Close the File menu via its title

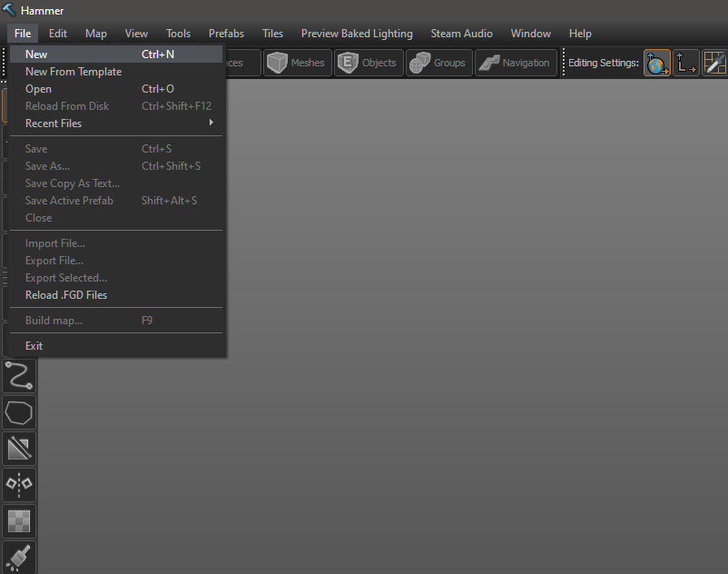[x=23, y=34]
